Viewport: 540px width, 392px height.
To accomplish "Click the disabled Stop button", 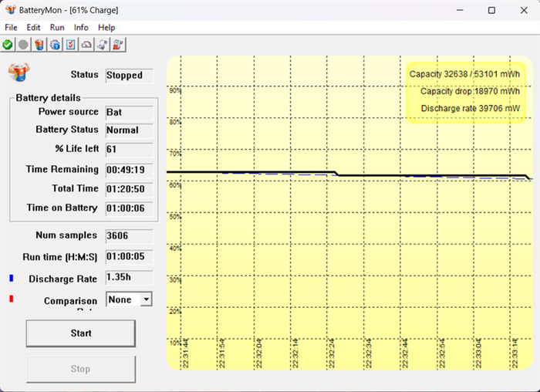I will click(x=80, y=369).
